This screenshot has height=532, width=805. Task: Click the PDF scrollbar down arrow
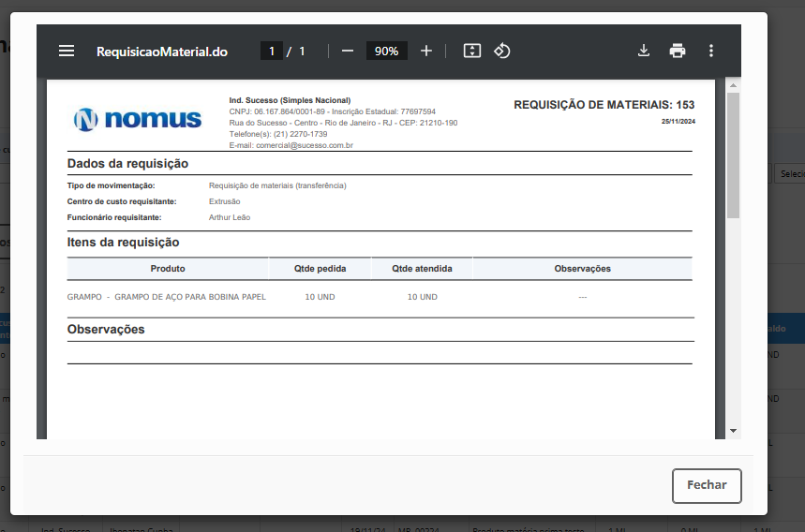tap(733, 431)
